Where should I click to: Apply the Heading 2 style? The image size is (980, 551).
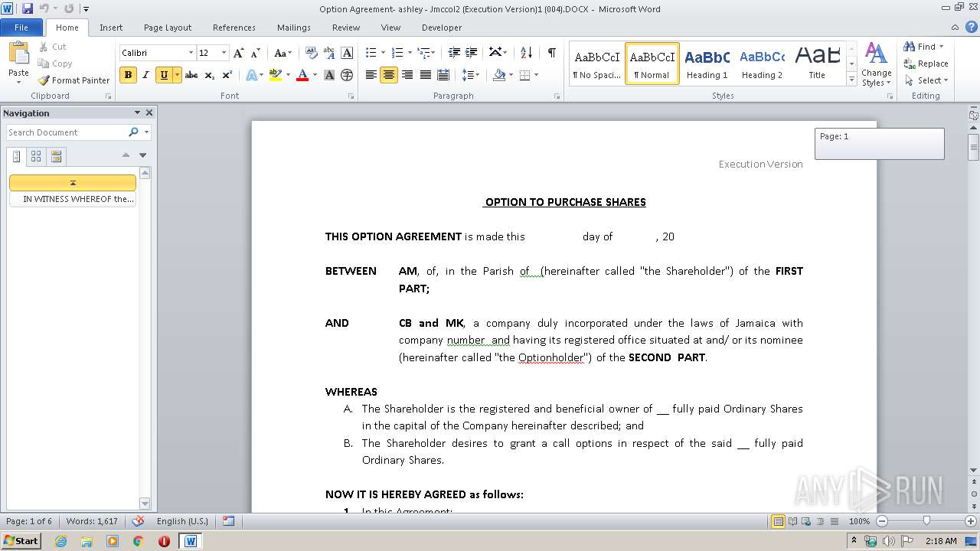coord(762,64)
